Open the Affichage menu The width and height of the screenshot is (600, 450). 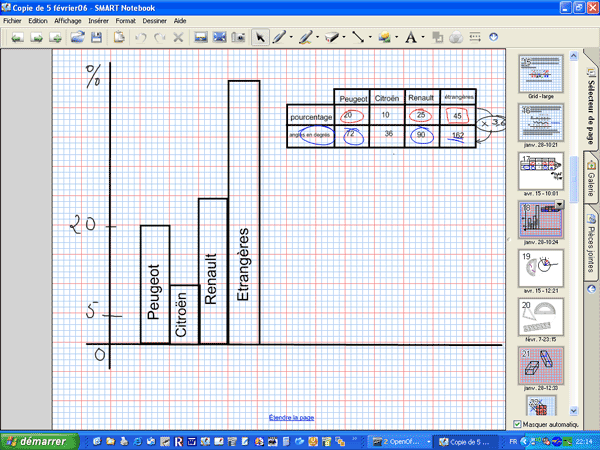pyautogui.click(x=68, y=21)
